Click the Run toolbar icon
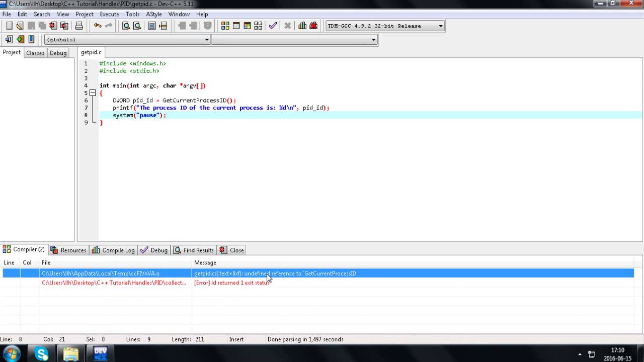This screenshot has height=362, width=644. tap(236, 26)
